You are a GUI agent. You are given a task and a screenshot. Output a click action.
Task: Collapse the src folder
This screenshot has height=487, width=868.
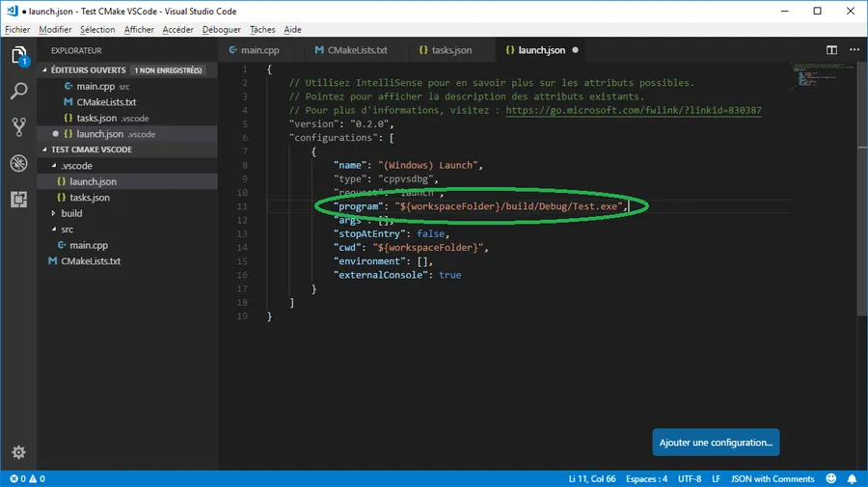pyautogui.click(x=54, y=230)
